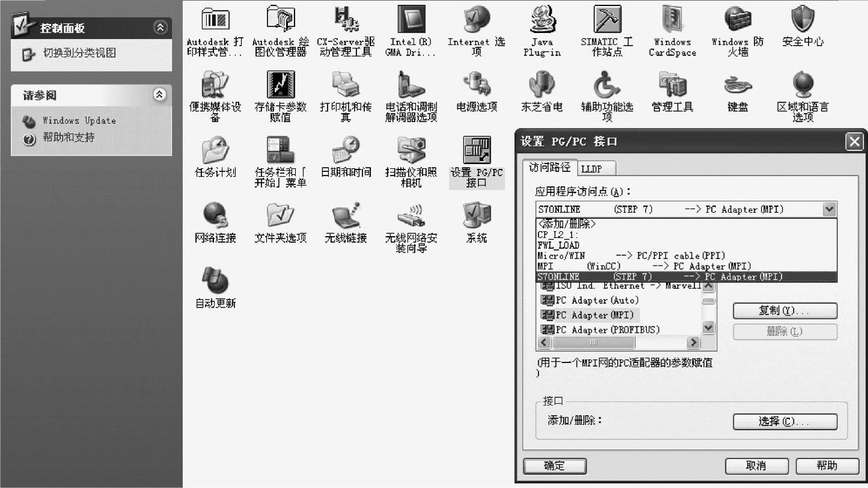Open the Set PG/PC Interface icon
The height and width of the screenshot is (488, 868).
pyautogui.click(x=477, y=150)
